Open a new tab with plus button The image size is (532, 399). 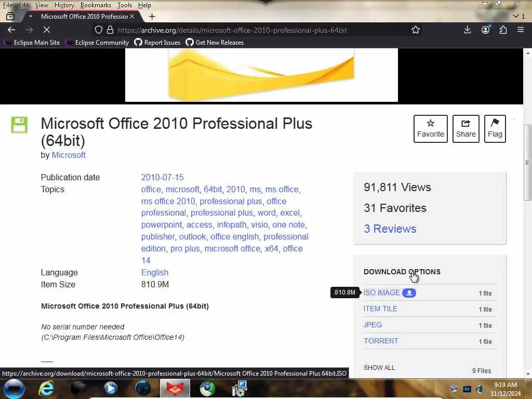(152, 16)
